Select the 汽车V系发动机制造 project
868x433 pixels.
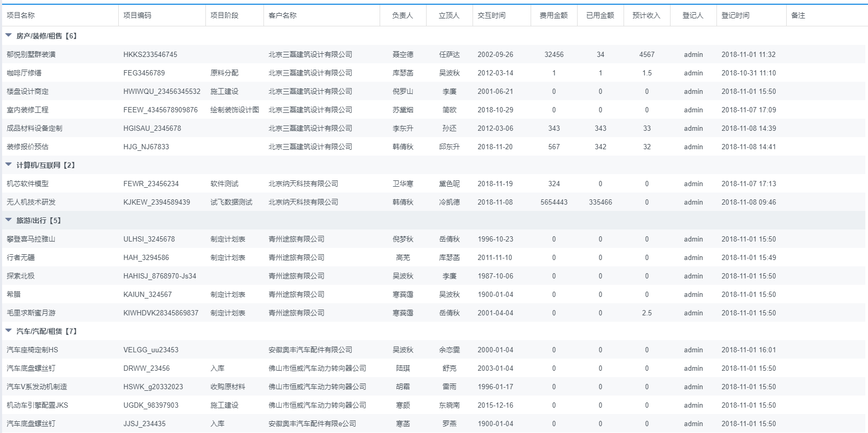(x=37, y=387)
